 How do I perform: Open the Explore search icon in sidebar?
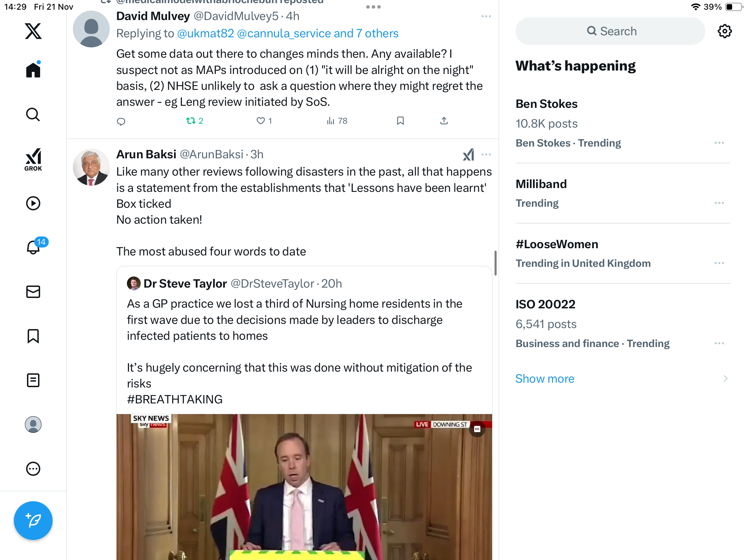33,114
